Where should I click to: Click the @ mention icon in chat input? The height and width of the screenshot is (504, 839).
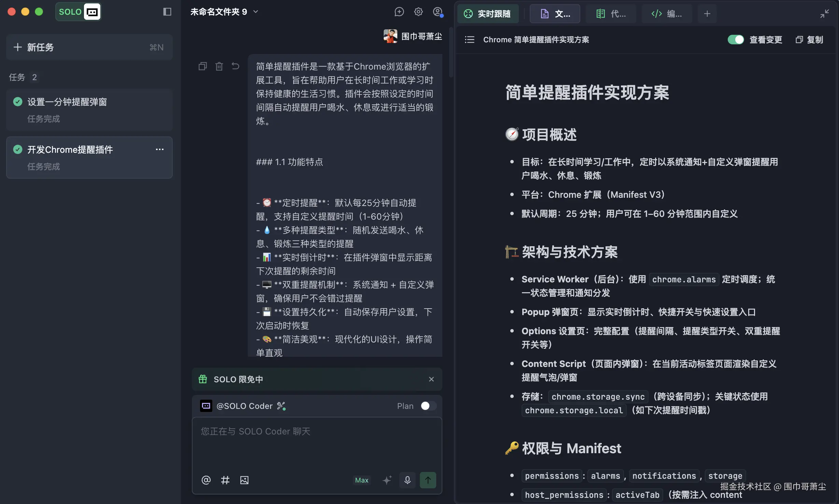click(206, 480)
